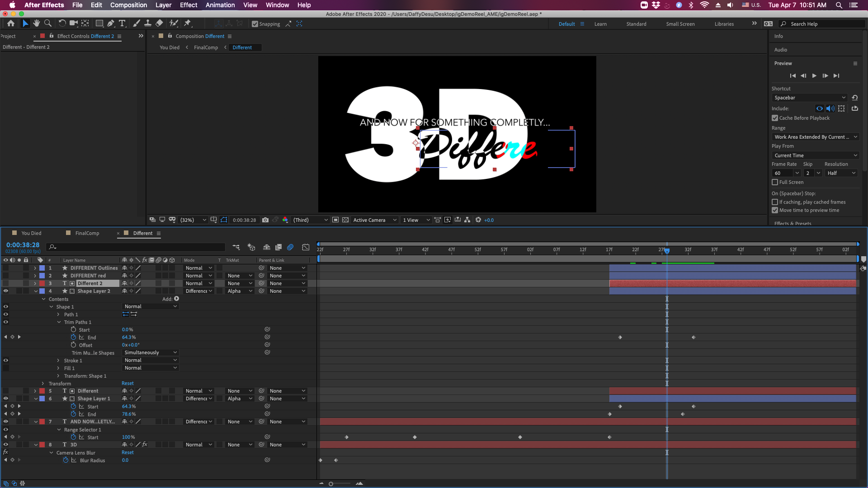Screen dimensions: 868x488
Task: Select the Pen tool
Action: [111, 23]
